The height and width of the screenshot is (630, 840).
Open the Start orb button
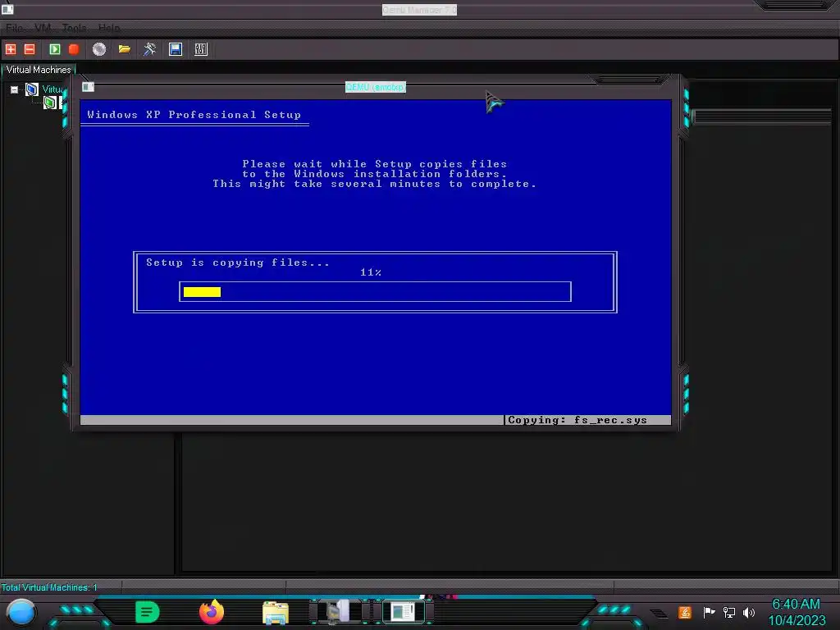pos(21,612)
